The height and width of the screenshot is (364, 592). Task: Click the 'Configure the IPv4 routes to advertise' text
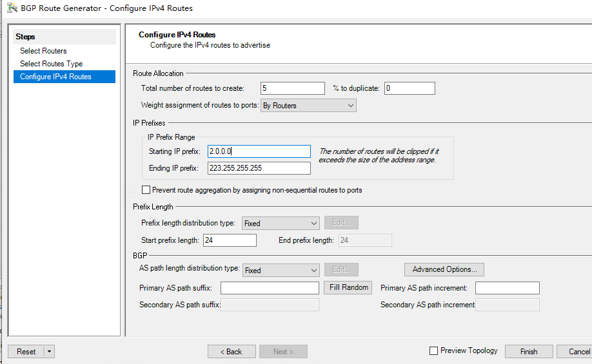point(210,45)
